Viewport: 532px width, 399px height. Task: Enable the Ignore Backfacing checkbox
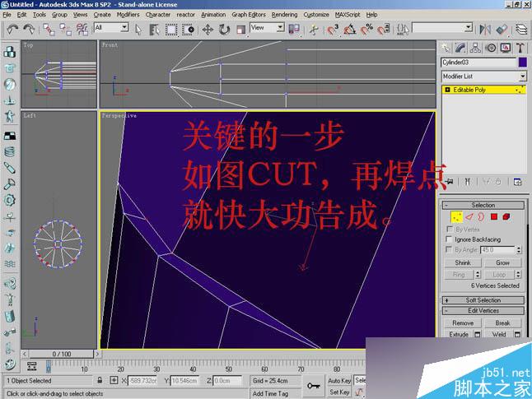pos(450,239)
